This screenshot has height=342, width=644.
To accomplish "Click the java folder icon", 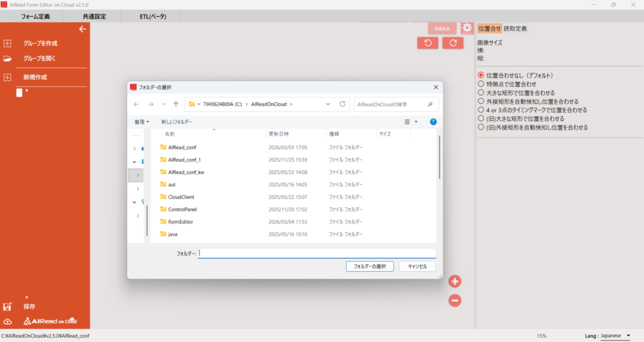I will point(163,234).
